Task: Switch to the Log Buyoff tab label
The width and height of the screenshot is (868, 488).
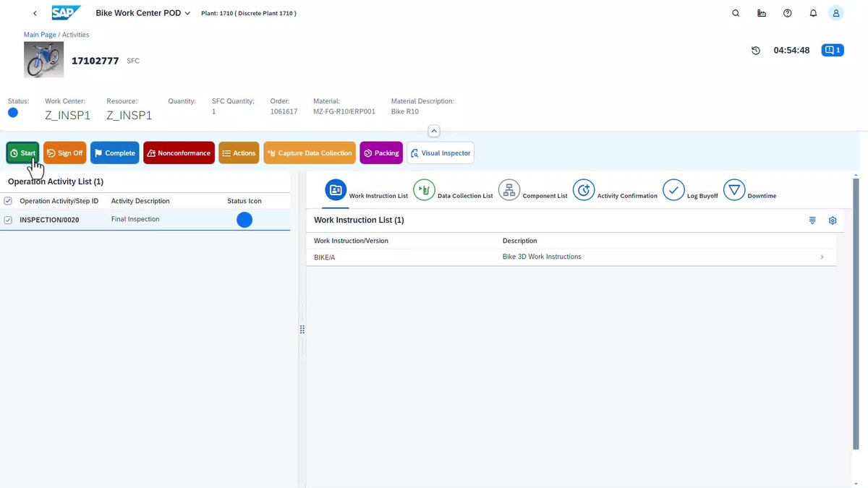Action: pyautogui.click(x=702, y=196)
